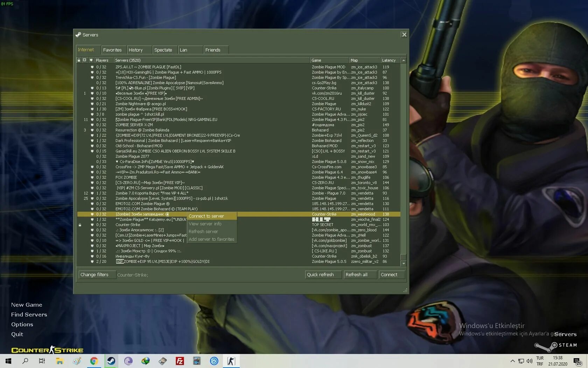Select Add server to favorites

click(x=212, y=239)
